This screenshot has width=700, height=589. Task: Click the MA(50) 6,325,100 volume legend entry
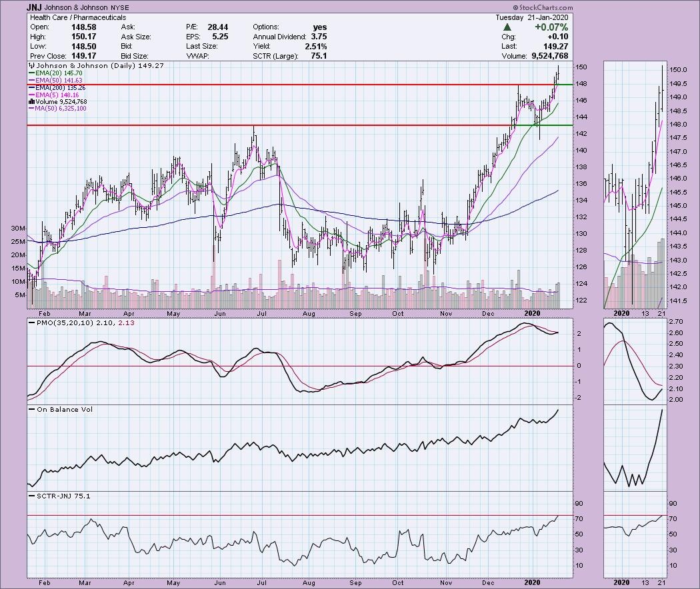[57, 109]
